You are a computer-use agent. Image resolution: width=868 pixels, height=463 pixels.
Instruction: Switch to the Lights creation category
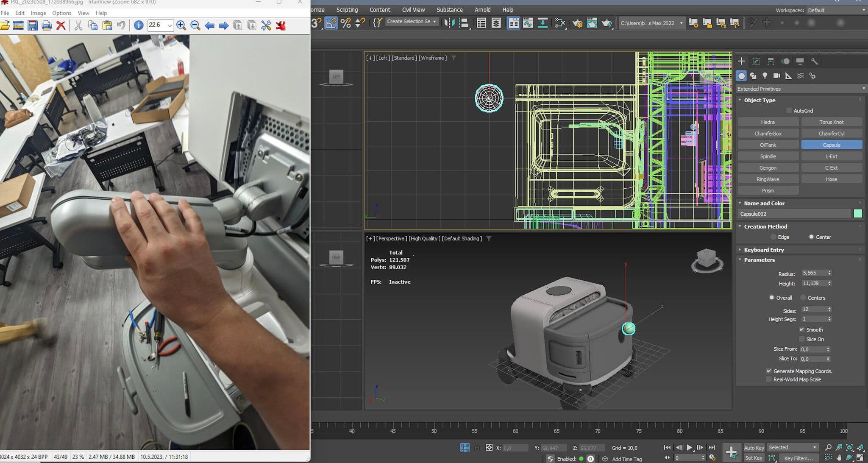point(765,76)
